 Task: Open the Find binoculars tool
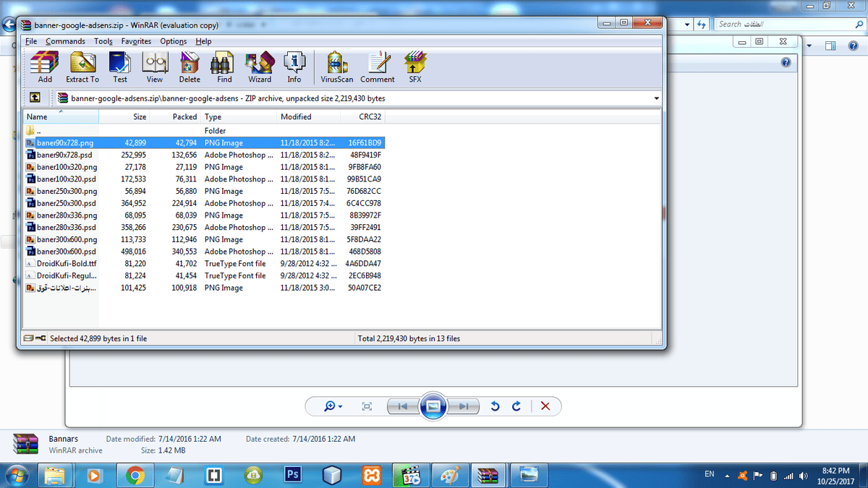tap(224, 67)
